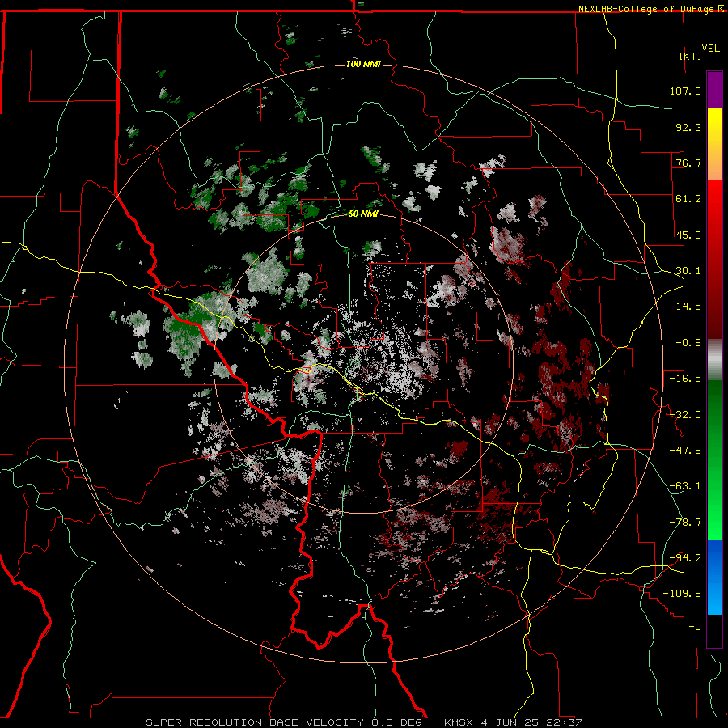Click the -16.5 legend value
The height and width of the screenshot is (728, 728).
(685, 379)
